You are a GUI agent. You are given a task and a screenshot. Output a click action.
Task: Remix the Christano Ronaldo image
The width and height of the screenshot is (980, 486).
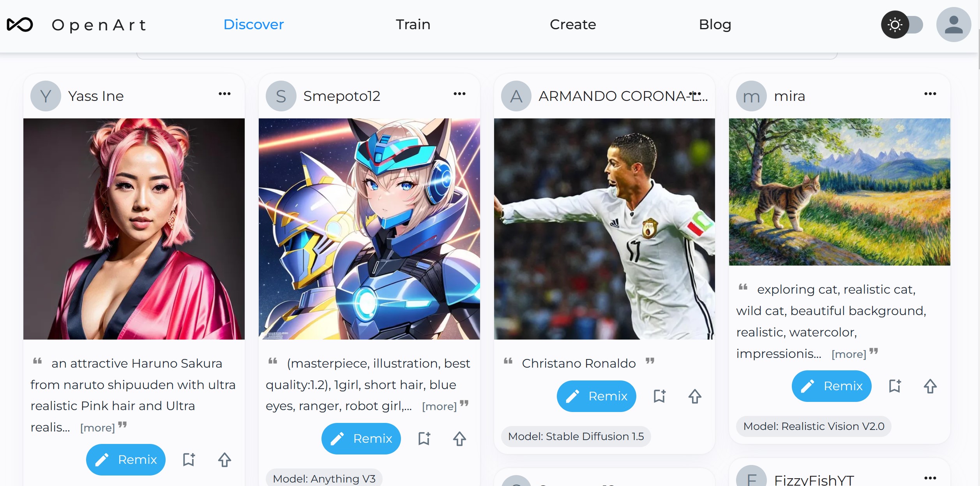(596, 396)
